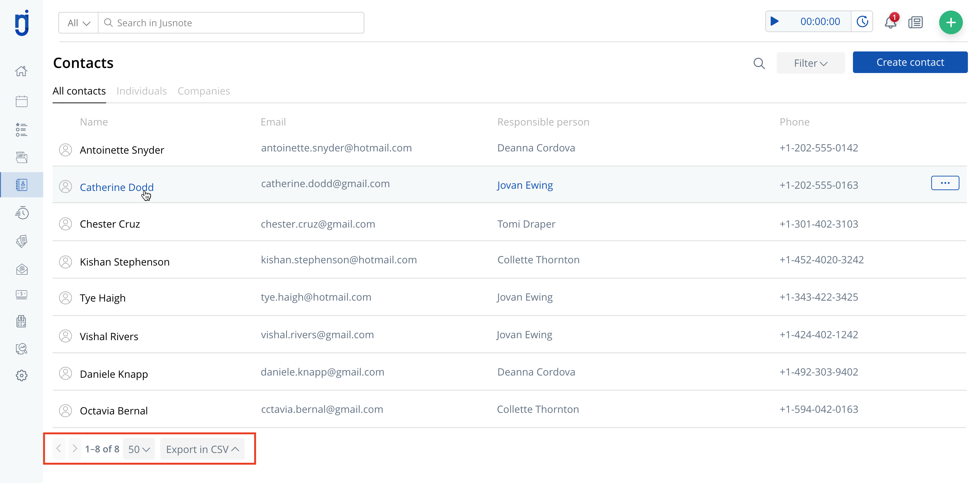Open the notifications bell
The height and width of the screenshot is (483, 980).
pyautogui.click(x=891, y=22)
